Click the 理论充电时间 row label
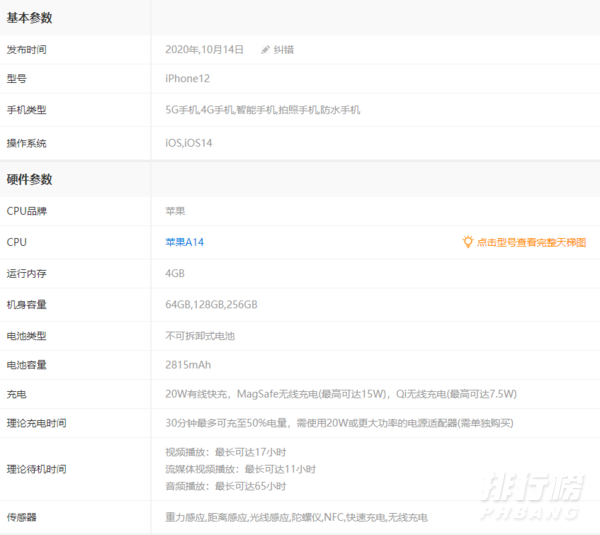The image size is (600, 535). (x=36, y=423)
